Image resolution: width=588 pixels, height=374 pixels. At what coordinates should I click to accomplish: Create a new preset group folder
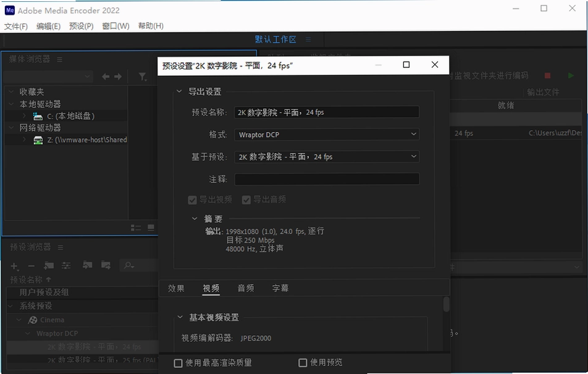tap(49, 266)
